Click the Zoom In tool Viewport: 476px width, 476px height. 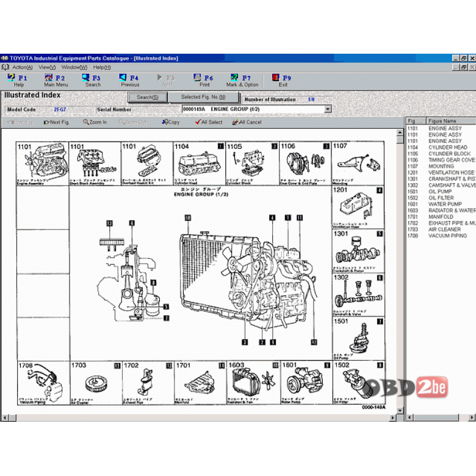(95, 122)
